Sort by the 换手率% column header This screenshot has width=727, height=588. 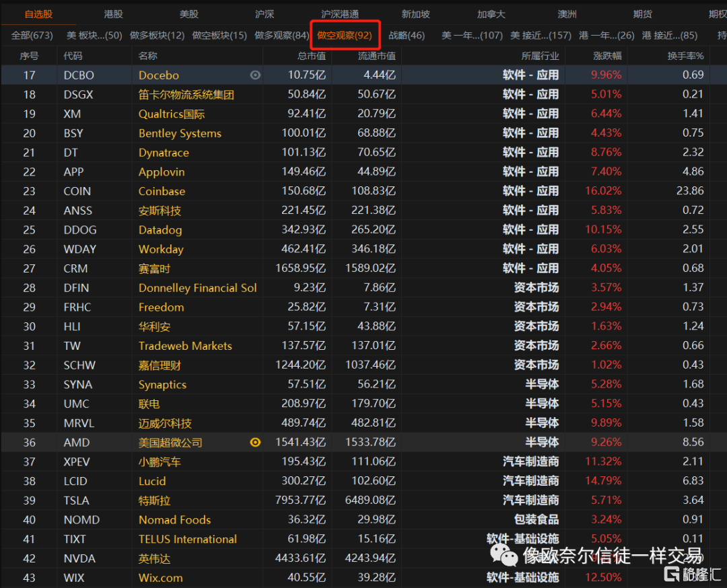[686, 56]
